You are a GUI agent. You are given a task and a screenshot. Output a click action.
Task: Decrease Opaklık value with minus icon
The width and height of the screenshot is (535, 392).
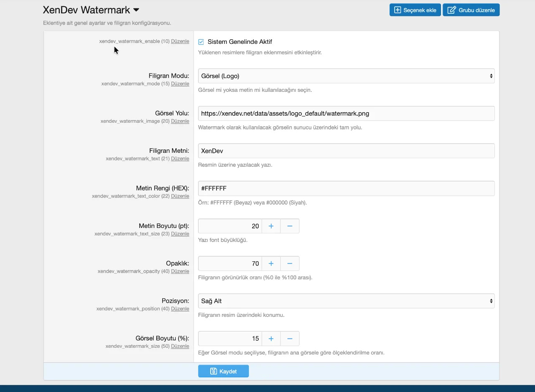290,263
